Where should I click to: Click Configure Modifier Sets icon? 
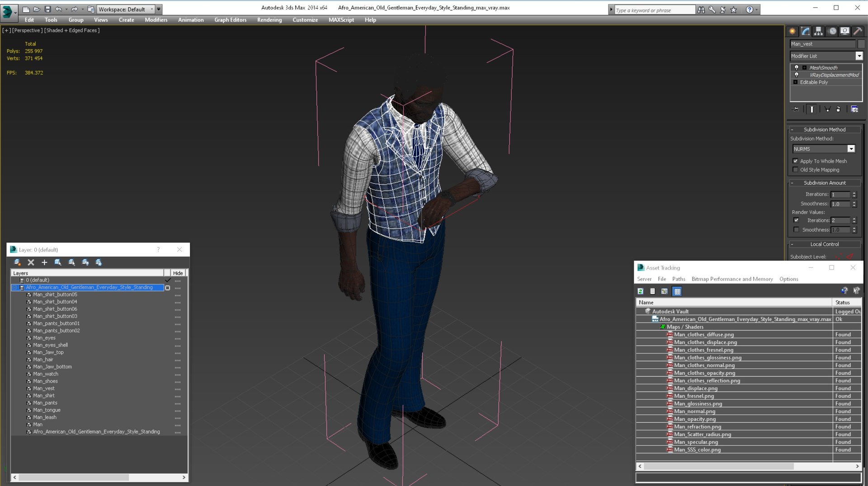click(854, 109)
